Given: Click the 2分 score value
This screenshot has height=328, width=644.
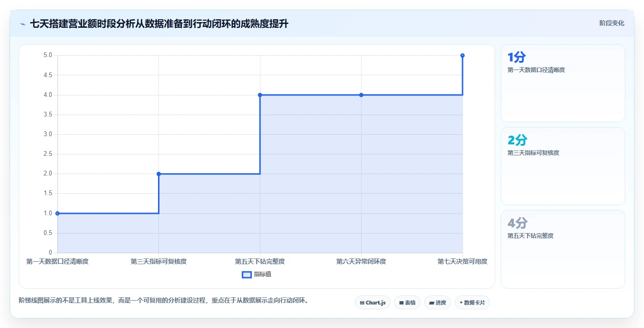Looking at the screenshot, I should [517, 141].
